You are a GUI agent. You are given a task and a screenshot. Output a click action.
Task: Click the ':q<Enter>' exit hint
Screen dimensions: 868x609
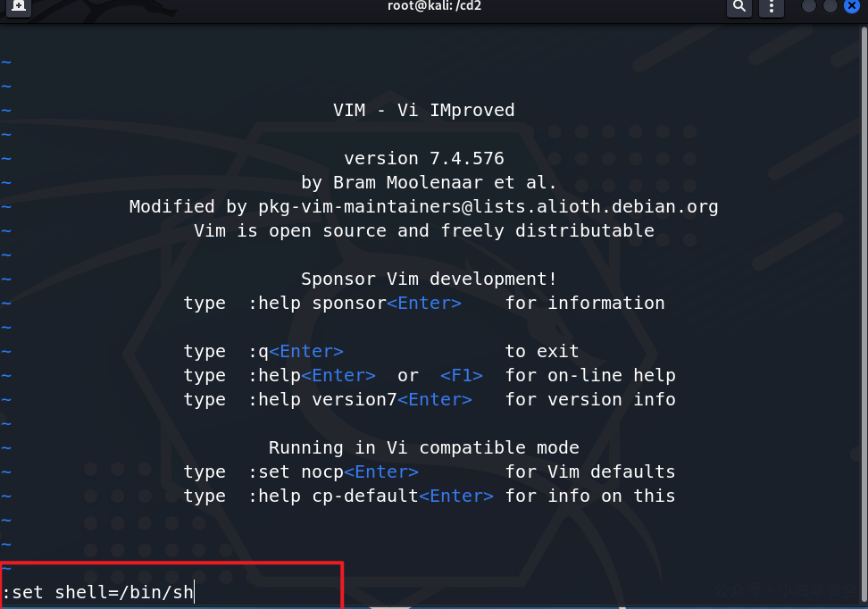[296, 351]
